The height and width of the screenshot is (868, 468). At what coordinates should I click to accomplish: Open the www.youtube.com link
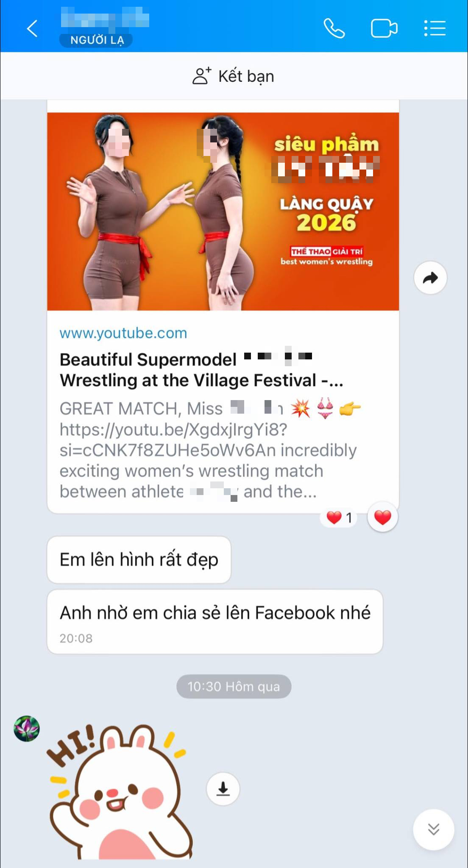[123, 333]
